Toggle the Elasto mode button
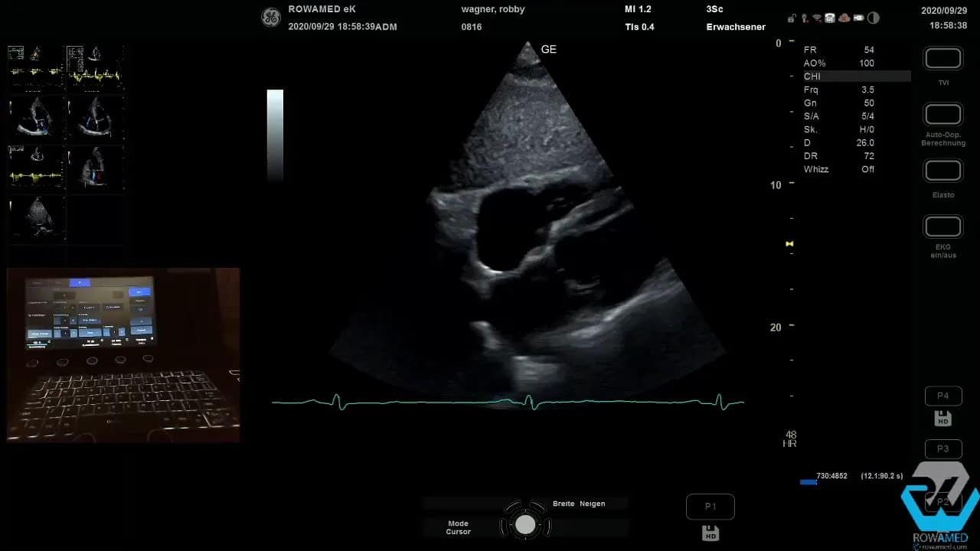 tap(942, 171)
